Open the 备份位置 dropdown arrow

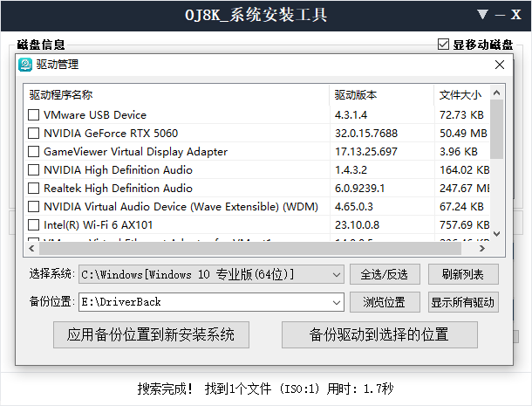[x=337, y=302]
